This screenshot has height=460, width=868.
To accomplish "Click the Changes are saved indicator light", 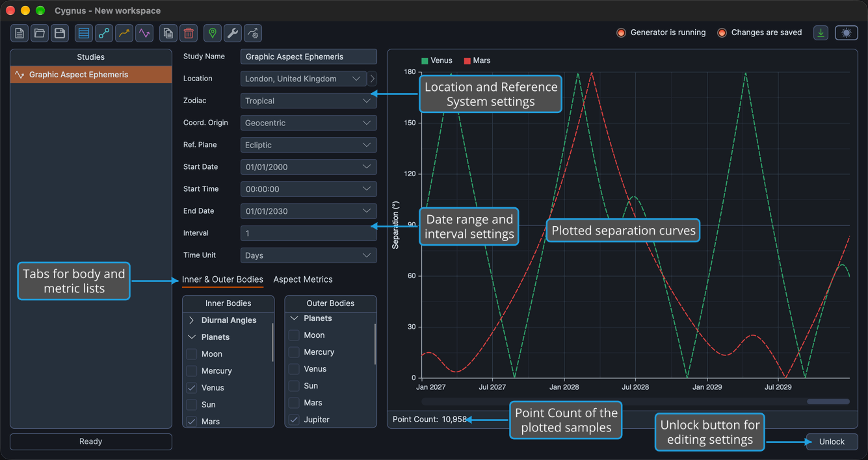I will (722, 32).
